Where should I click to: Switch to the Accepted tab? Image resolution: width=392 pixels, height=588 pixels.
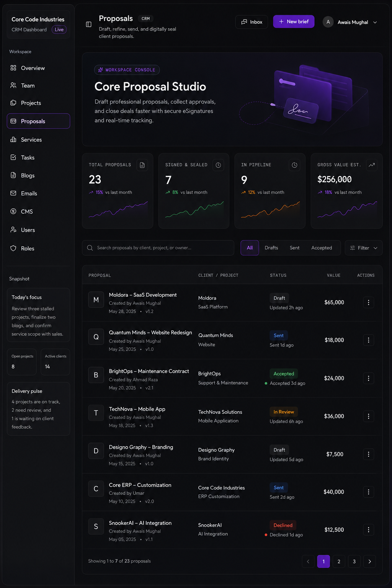pos(322,248)
